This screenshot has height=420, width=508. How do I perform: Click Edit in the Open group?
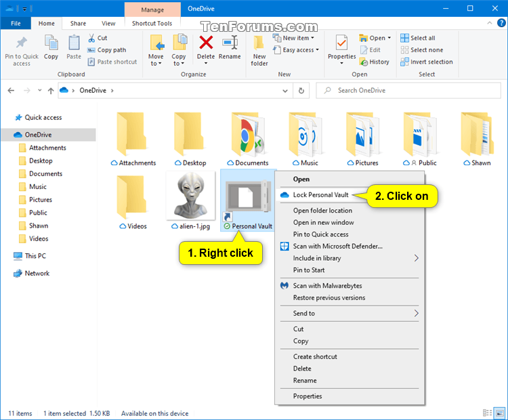371,50
